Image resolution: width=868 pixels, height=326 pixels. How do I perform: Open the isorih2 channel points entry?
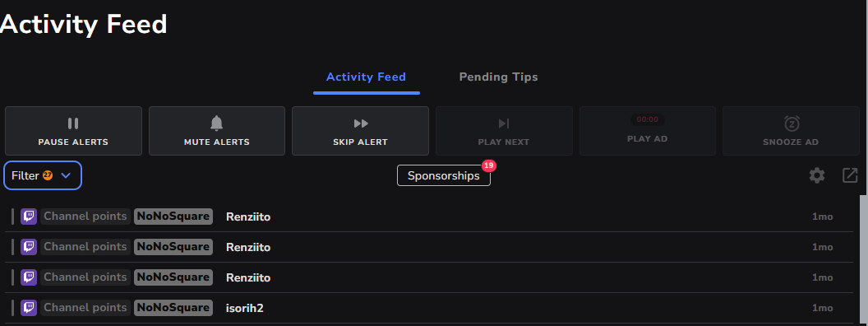tap(429, 308)
